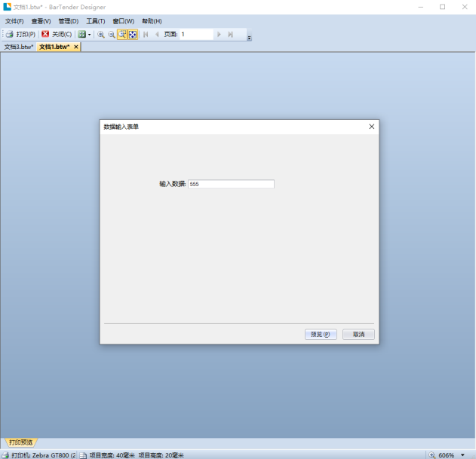Viewport: 476px width, 459px height.
Task: Click the red Close (关闭) preview button
Action: (x=57, y=35)
